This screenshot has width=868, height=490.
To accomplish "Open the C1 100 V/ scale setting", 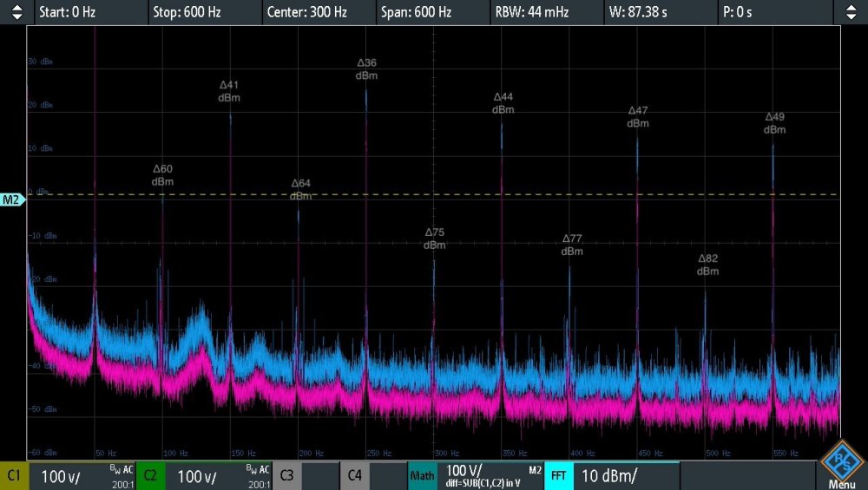I will (82, 476).
